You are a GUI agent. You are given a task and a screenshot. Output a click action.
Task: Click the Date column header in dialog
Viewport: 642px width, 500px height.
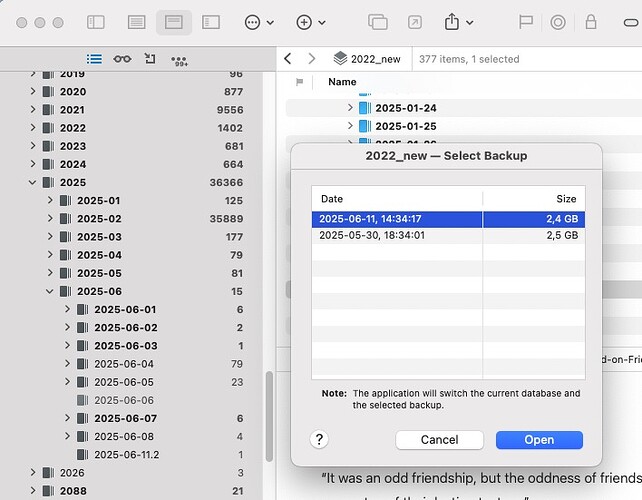point(397,199)
